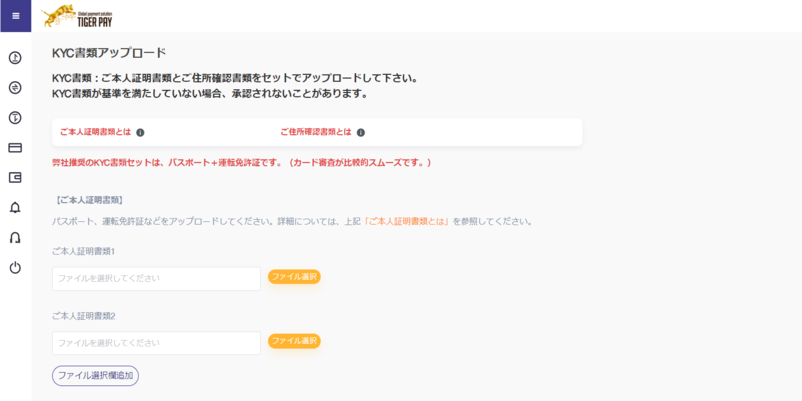Viewport: 802px width, 401px height.
Task: Click ファイル選択 button for ご本人証明書類1
Action: (x=294, y=277)
